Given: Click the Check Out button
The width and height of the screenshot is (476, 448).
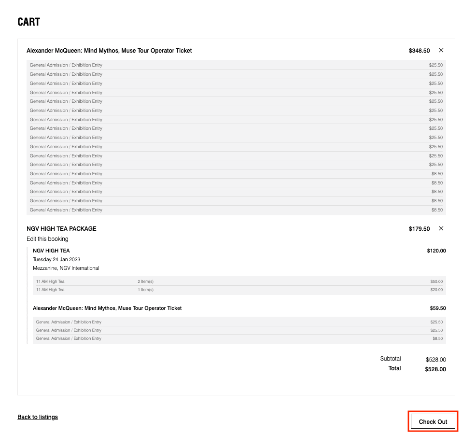Looking at the screenshot, I should click(433, 421).
